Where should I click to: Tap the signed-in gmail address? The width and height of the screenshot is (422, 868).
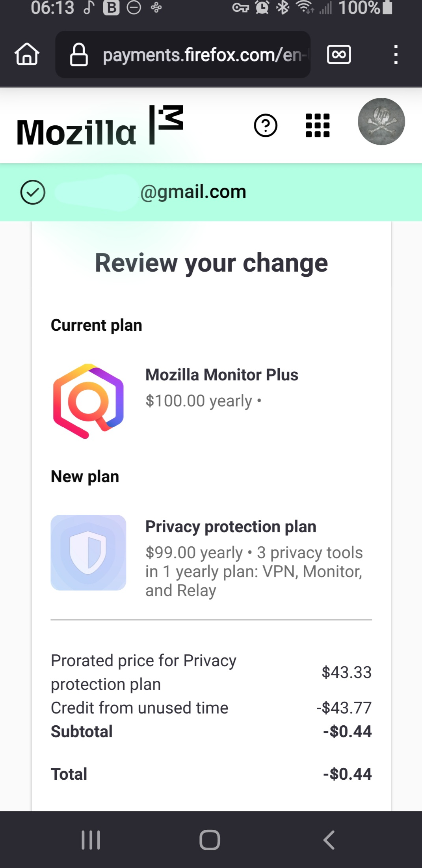[193, 192]
